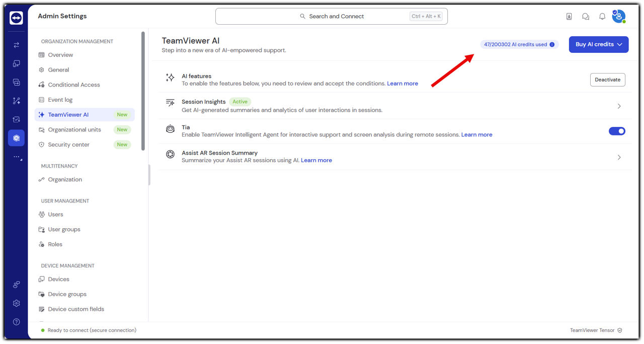Select Conditional Access in the sidebar

[x=74, y=85]
